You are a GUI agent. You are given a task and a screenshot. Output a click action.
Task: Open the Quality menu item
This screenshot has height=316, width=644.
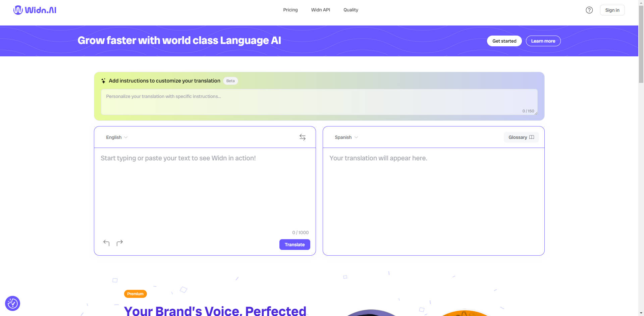[x=351, y=10]
